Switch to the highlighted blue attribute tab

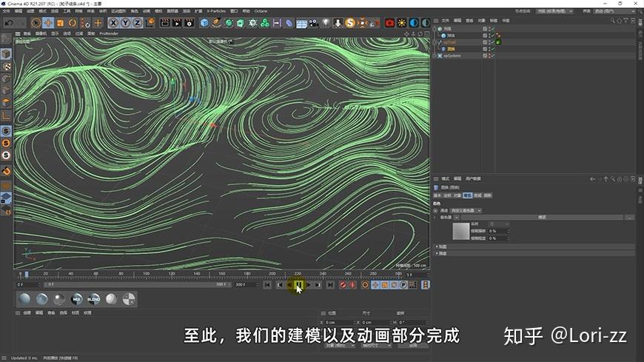click(x=467, y=195)
